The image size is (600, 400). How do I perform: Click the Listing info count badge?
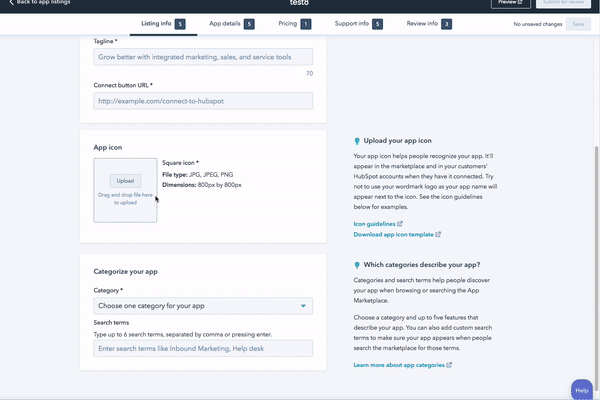pyautogui.click(x=180, y=23)
